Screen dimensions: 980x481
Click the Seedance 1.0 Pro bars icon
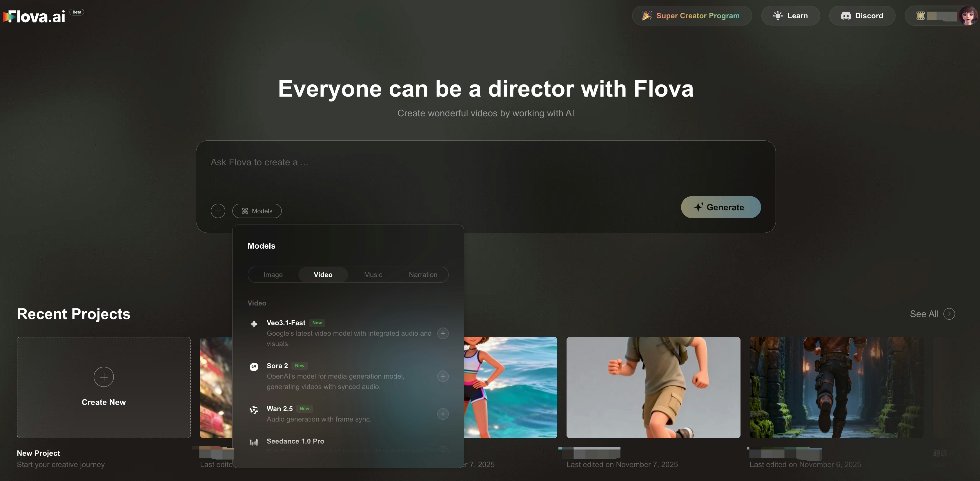[x=254, y=442]
